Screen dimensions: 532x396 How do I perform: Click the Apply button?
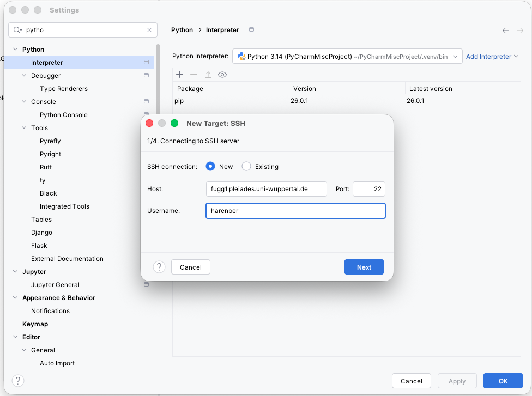457,381
